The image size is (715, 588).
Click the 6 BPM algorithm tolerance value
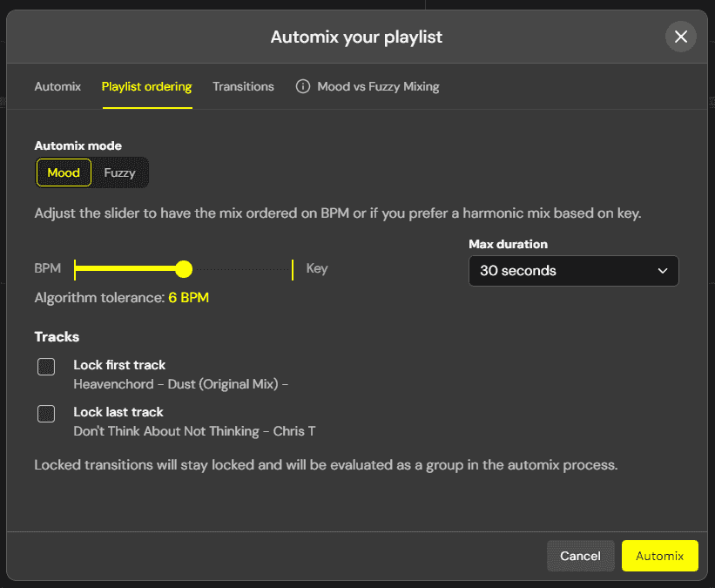pyautogui.click(x=188, y=298)
